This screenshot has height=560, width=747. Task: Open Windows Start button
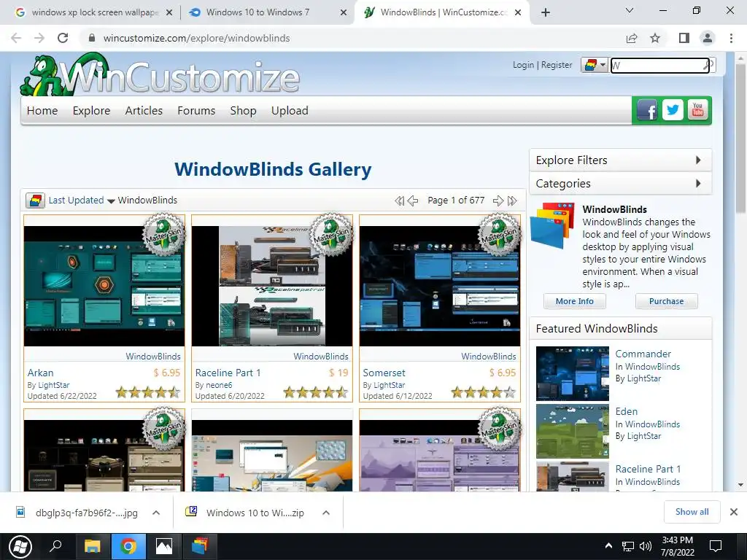pyautogui.click(x=20, y=547)
